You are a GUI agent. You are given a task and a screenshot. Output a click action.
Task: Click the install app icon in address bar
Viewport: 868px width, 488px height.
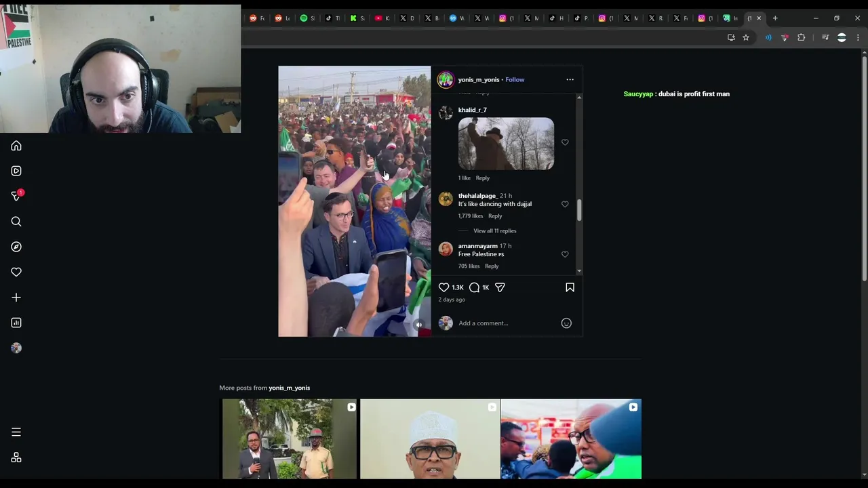pos(731,38)
